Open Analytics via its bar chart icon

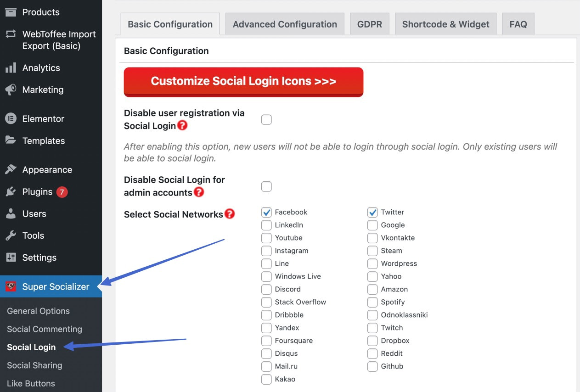click(10, 67)
